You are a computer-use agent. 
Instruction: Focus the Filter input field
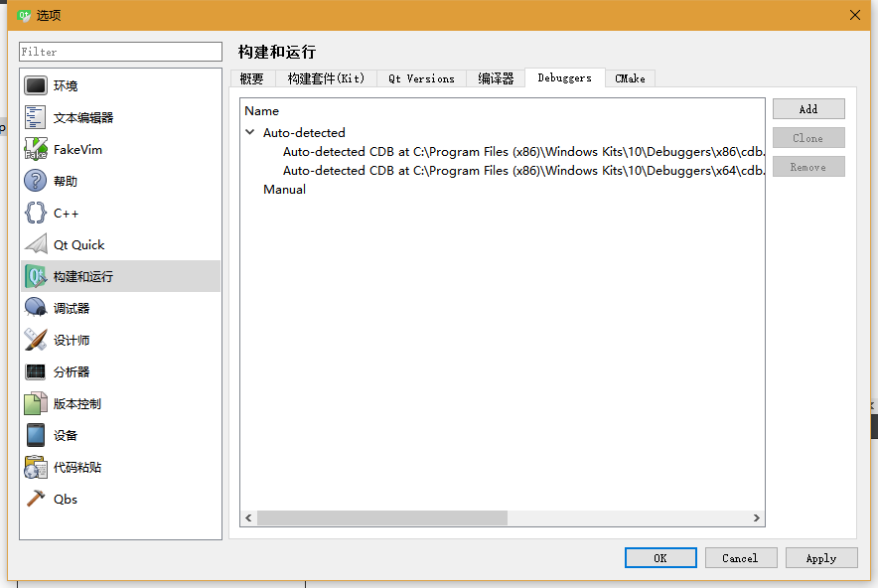120,52
